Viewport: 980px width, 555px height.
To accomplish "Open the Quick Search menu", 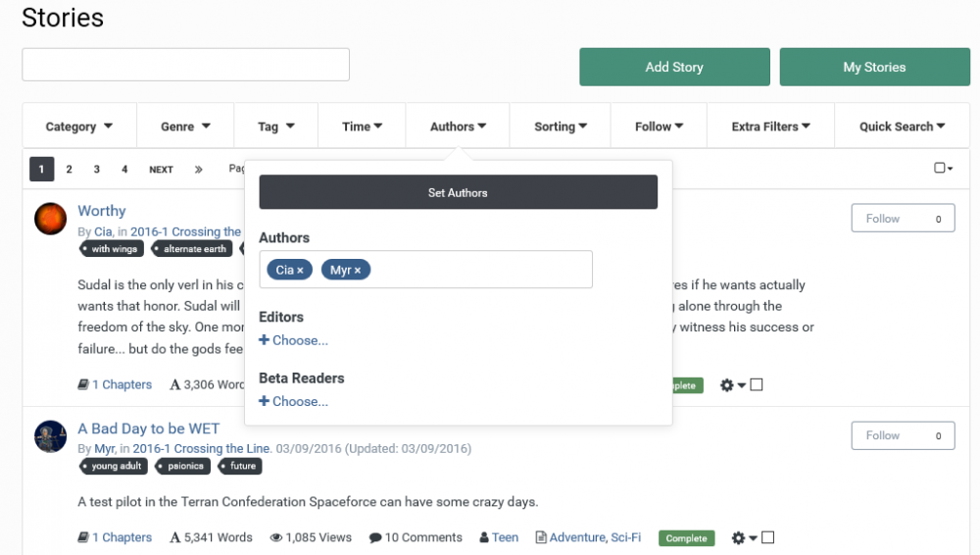I will click(902, 126).
